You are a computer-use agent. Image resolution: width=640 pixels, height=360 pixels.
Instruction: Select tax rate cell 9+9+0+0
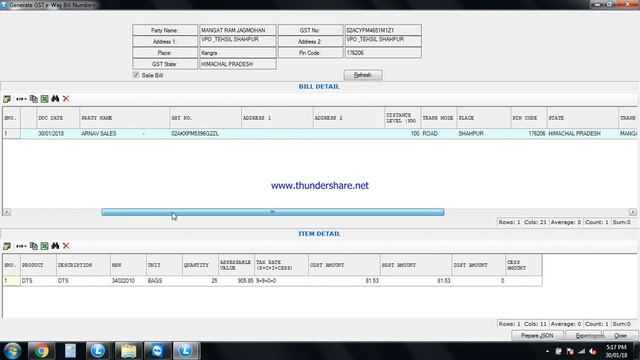point(281,281)
